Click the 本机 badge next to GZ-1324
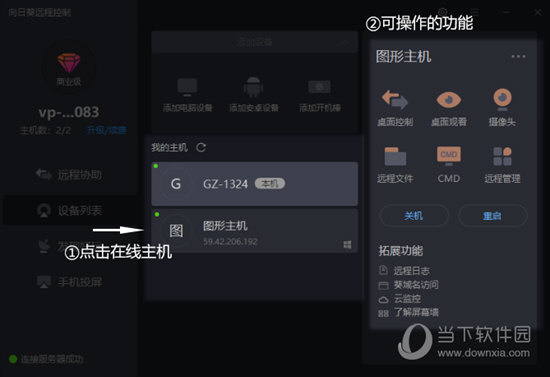 click(x=270, y=183)
